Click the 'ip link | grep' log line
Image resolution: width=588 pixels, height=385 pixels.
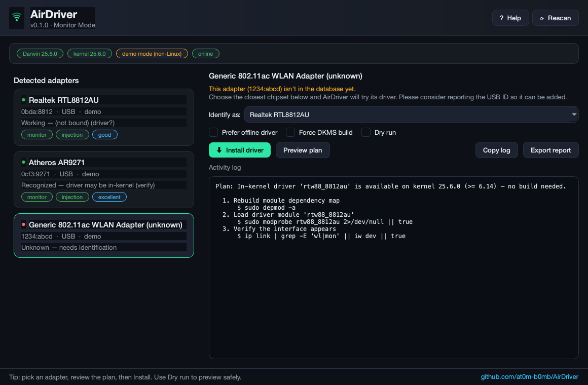[321, 236]
